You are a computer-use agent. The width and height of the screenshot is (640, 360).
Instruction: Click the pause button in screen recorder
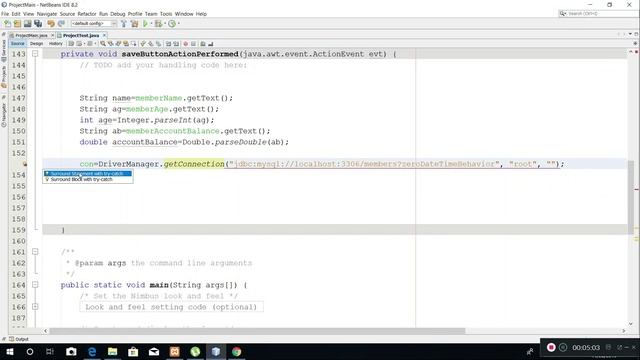563,347
